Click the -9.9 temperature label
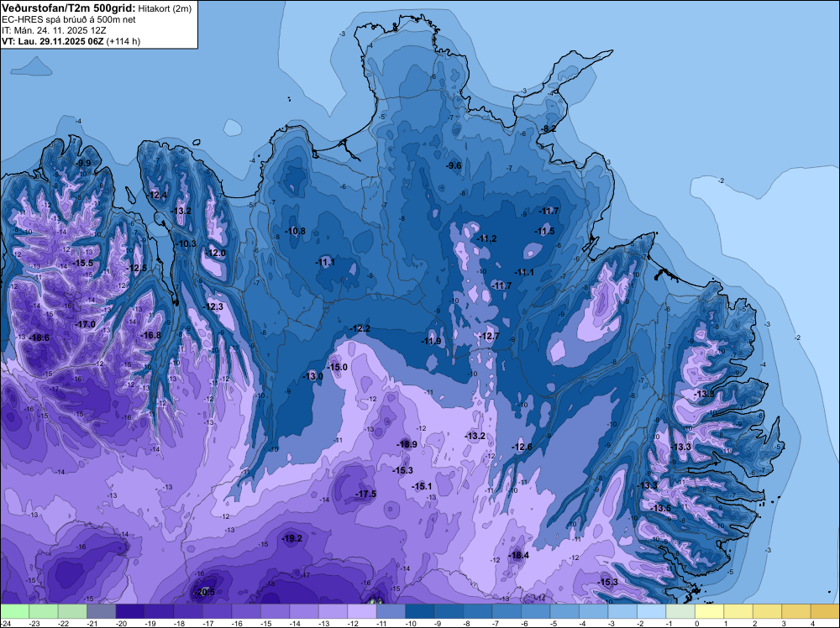The image size is (840, 628). pyautogui.click(x=83, y=163)
